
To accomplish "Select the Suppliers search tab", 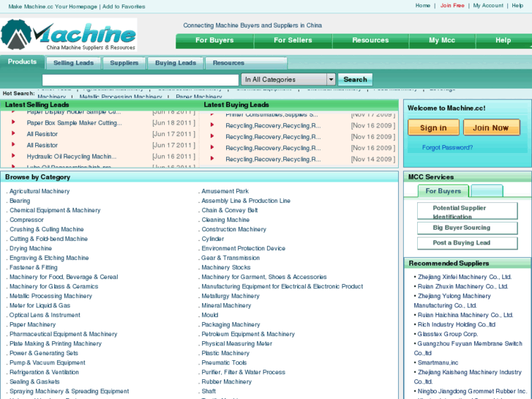I will click(124, 63).
